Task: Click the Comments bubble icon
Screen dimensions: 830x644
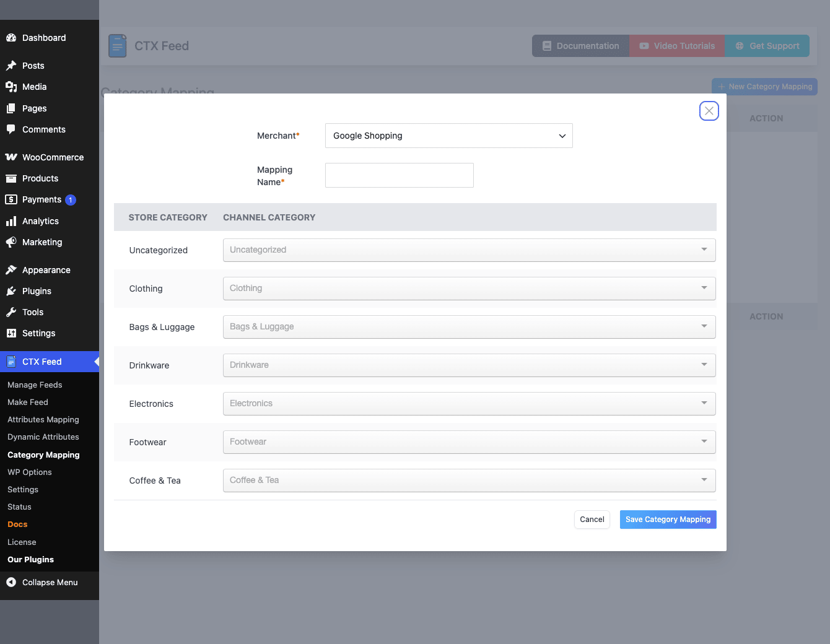Action: point(11,129)
